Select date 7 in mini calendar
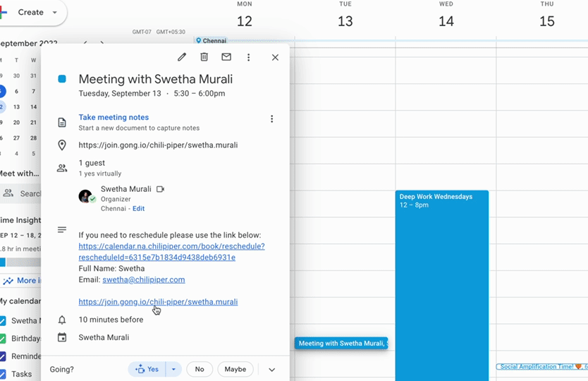588x381 pixels. (x=33, y=91)
